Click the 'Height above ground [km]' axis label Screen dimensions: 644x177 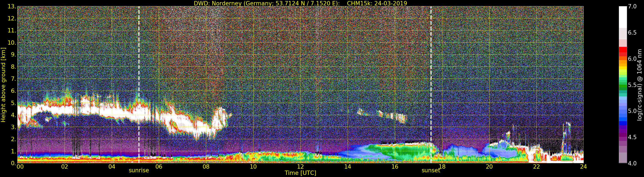pyautogui.click(x=3, y=85)
